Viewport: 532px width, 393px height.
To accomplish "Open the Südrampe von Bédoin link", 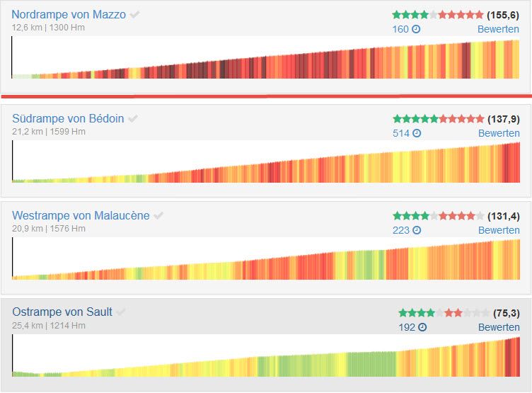I will pos(68,118).
